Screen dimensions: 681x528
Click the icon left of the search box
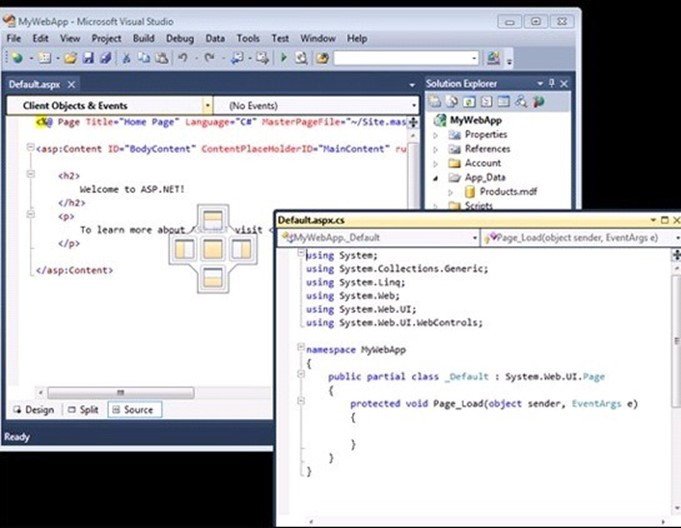coord(322,58)
